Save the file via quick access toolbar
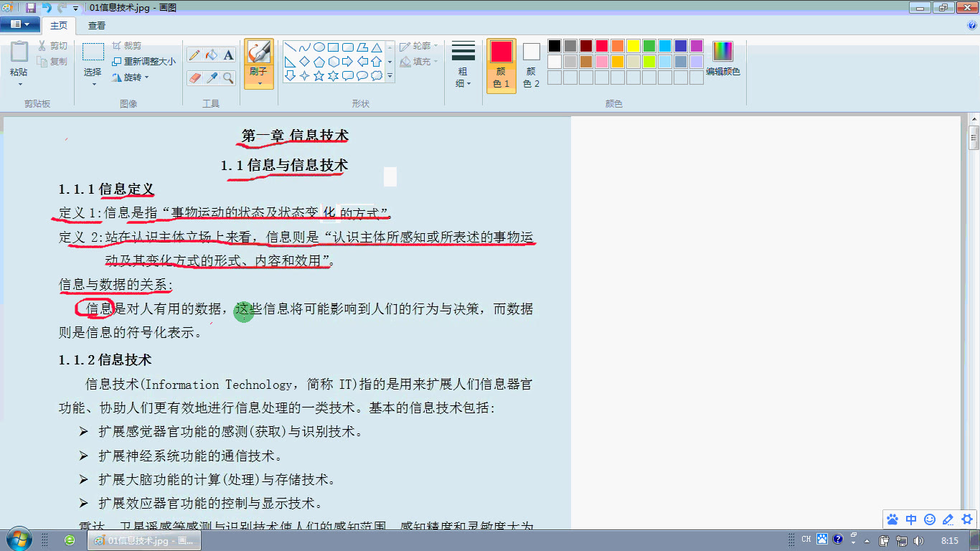This screenshot has width=980, height=551. pos(31,8)
